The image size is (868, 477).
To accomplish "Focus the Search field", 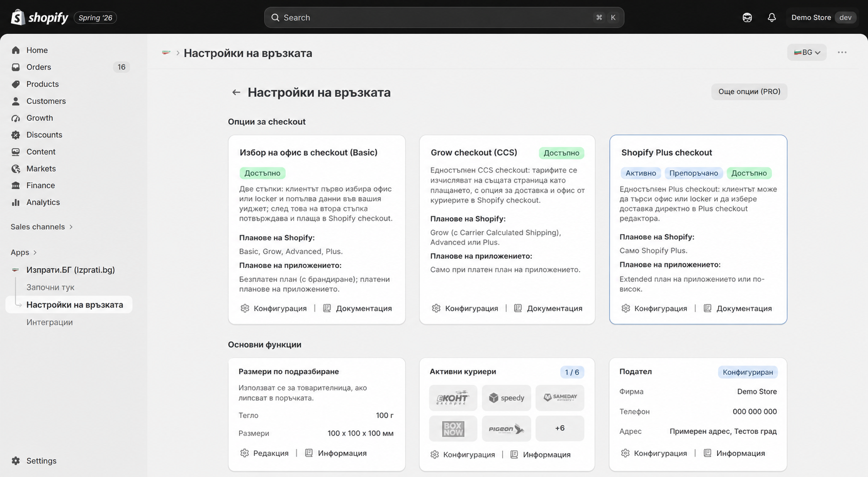I will (444, 17).
